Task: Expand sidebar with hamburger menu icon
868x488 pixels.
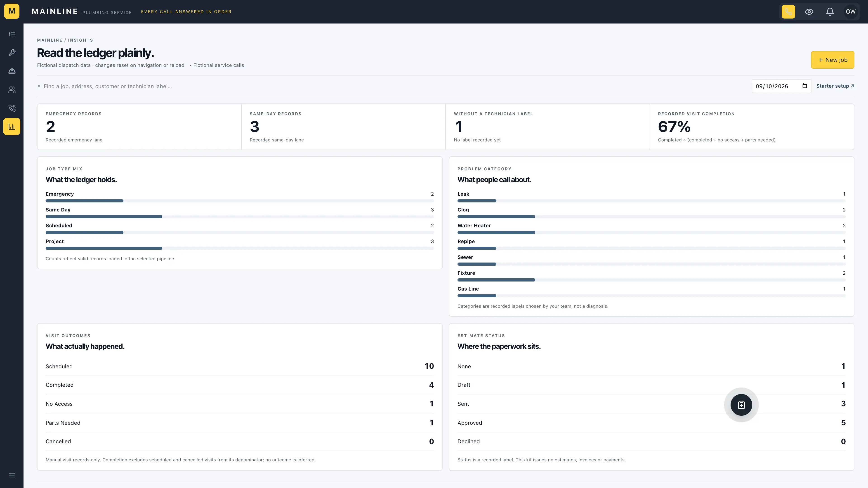Action: [x=12, y=475]
